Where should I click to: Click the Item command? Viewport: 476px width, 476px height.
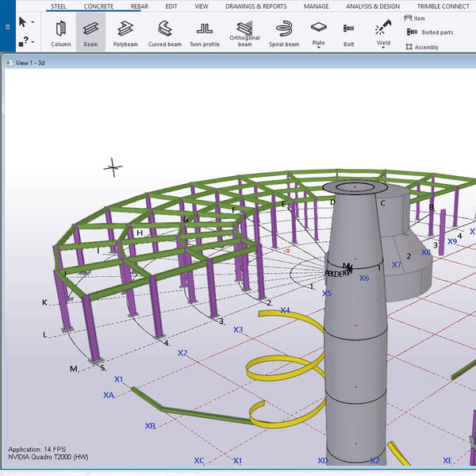point(414,18)
